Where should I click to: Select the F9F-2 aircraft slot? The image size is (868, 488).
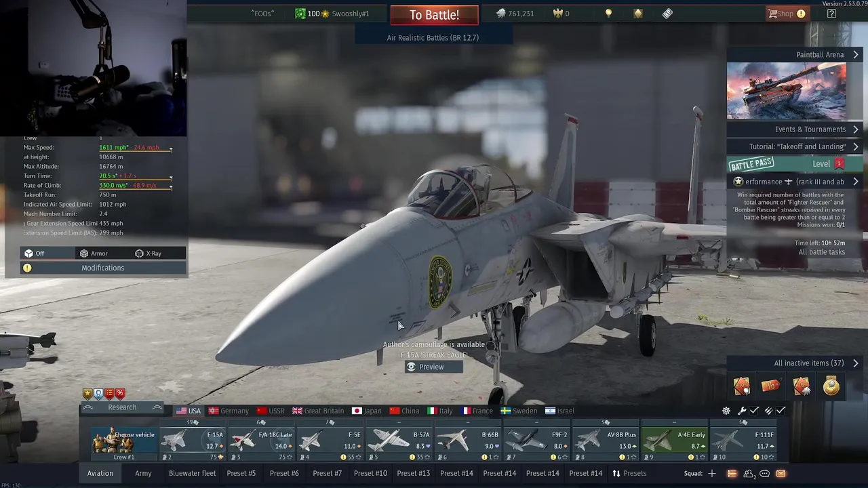pos(536,441)
